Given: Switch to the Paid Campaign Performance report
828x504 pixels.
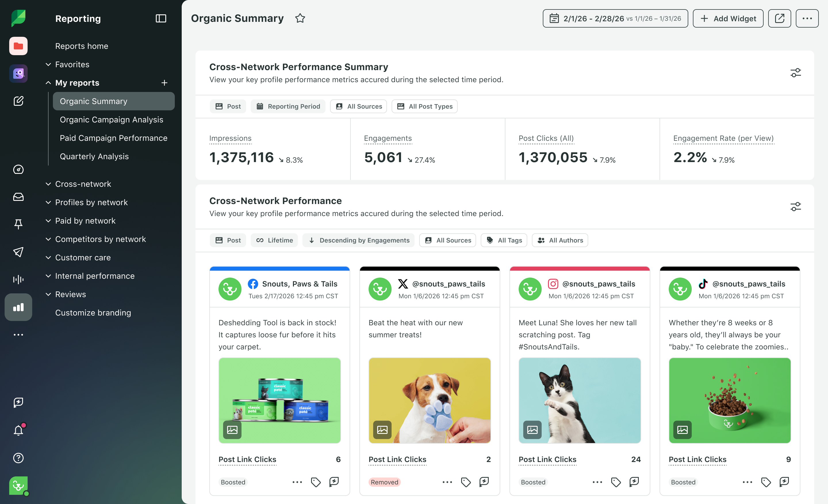Looking at the screenshot, I should click(x=114, y=138).
